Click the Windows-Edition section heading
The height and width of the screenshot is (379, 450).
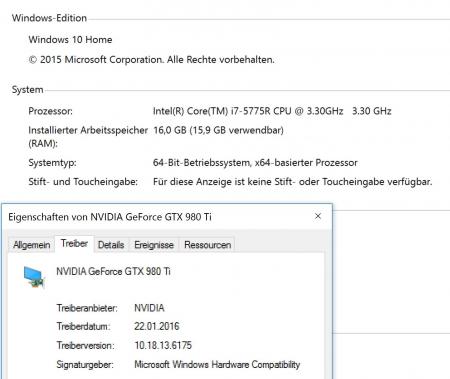click(x=49, y=18)
